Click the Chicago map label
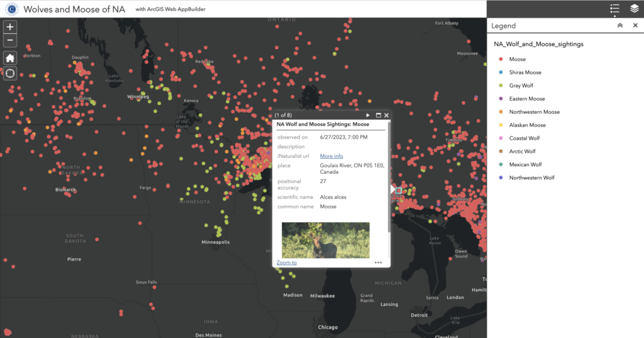The width and height of the screenshot is (644, 338). (x=328, y=327)
